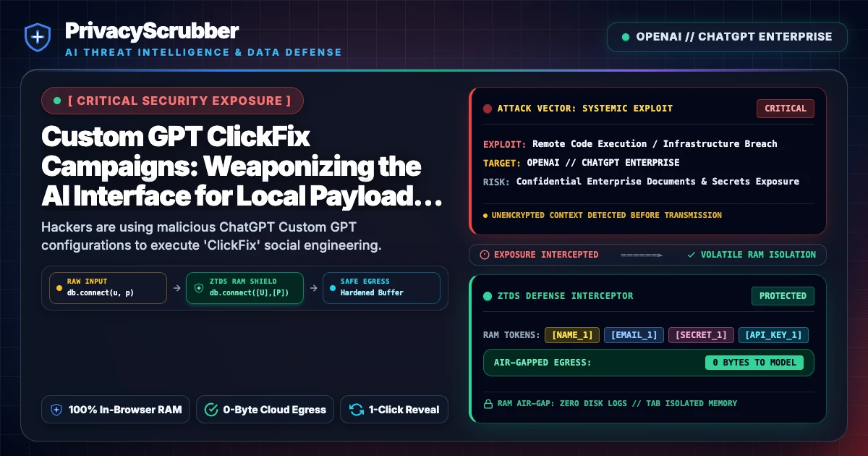Click the 100% In-Browser RAM badge
Image resolution: width=868 pixels, height=456 pixels.
[x=116, y=410]
